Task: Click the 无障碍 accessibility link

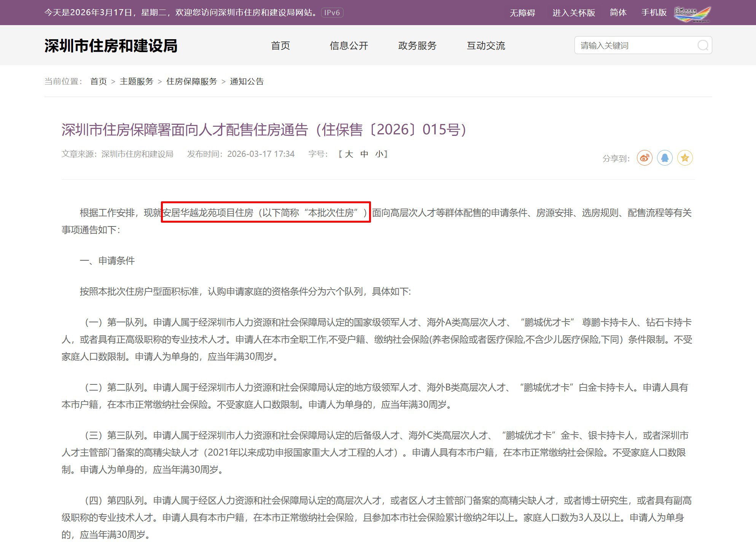Action: pyautogui.click(x=522, y=13)
